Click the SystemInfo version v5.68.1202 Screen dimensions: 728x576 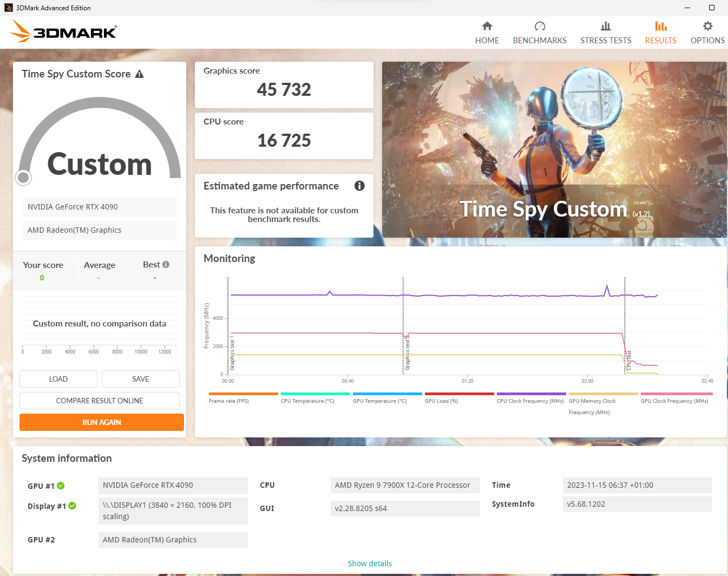pyautogui.click(x=638, y=504)
